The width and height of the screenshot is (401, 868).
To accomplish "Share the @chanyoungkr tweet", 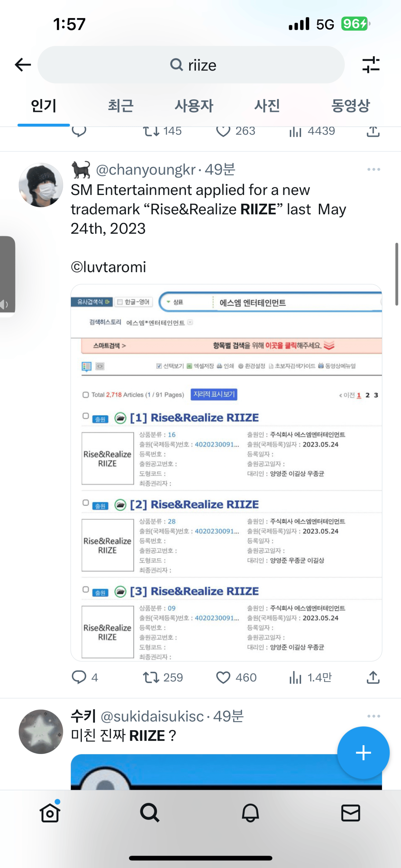I will pyautogui.click(x=373, y=677).
